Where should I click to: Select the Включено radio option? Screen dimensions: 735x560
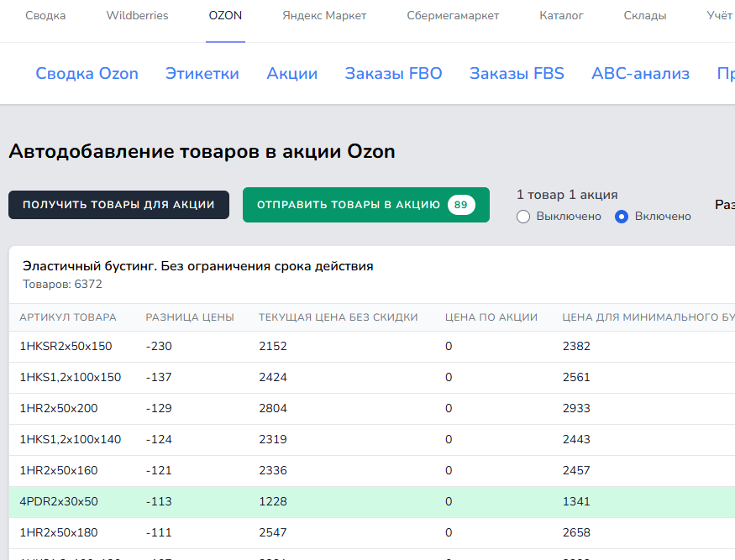coord(622,217)
